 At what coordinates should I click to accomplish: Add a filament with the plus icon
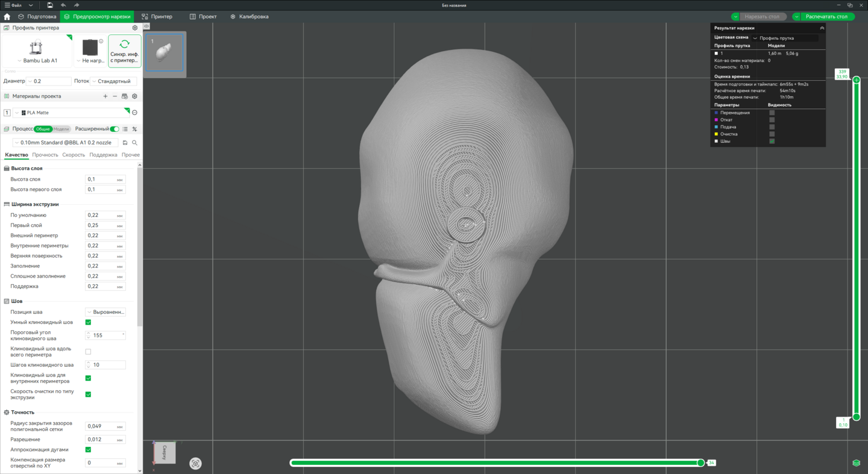105,96
